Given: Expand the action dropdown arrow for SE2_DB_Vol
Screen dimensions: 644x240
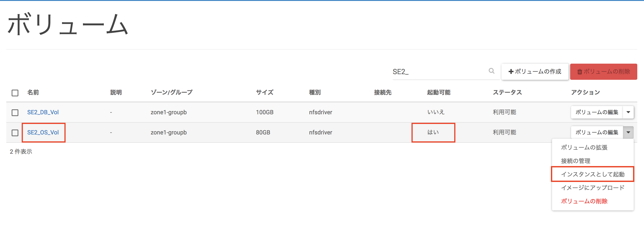Looking at the screenshot, I should [x=628, y=112].
